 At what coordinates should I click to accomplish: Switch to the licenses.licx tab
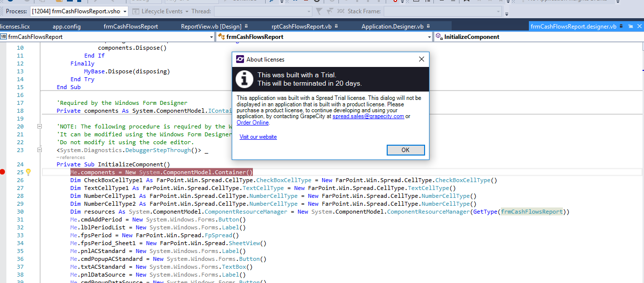click(15, 26)
